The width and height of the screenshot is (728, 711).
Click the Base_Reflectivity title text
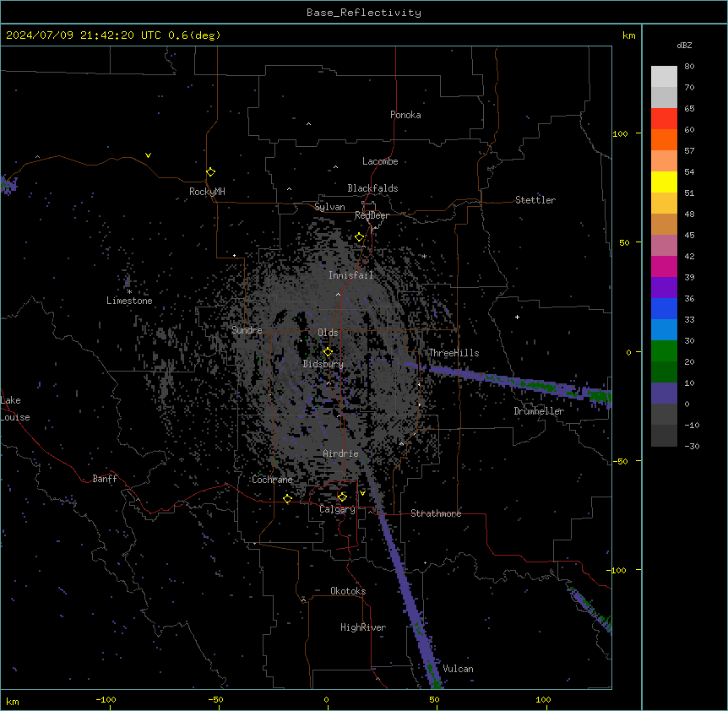click(x=364, y=13)
